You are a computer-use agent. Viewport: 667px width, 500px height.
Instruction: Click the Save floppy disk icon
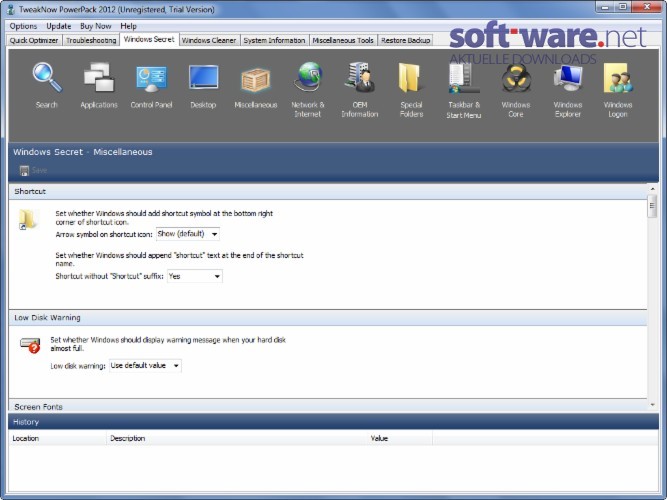[24, 171]
